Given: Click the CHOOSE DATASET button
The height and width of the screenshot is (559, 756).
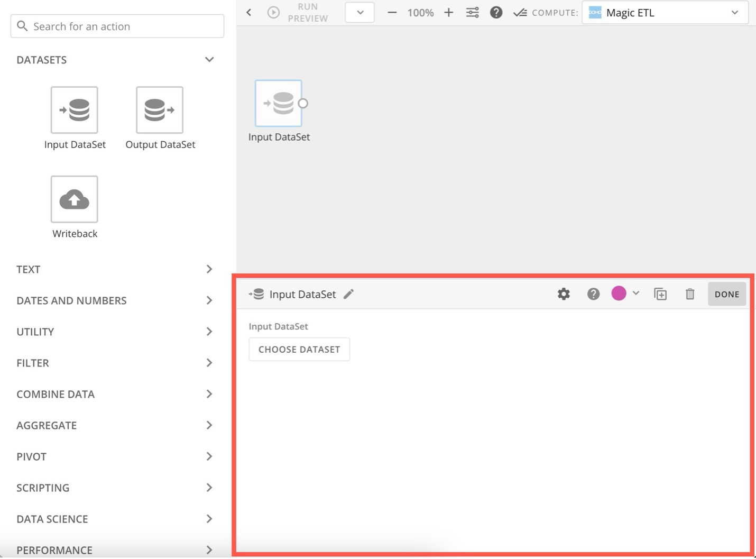Looking at the screenshot, I should pos(299,350).
